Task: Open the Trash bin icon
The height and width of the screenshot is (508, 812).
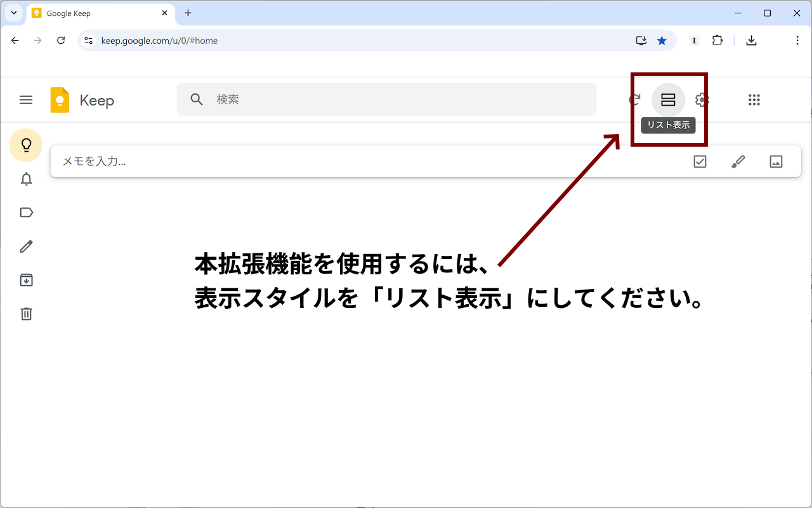Action: pos(26,314)
